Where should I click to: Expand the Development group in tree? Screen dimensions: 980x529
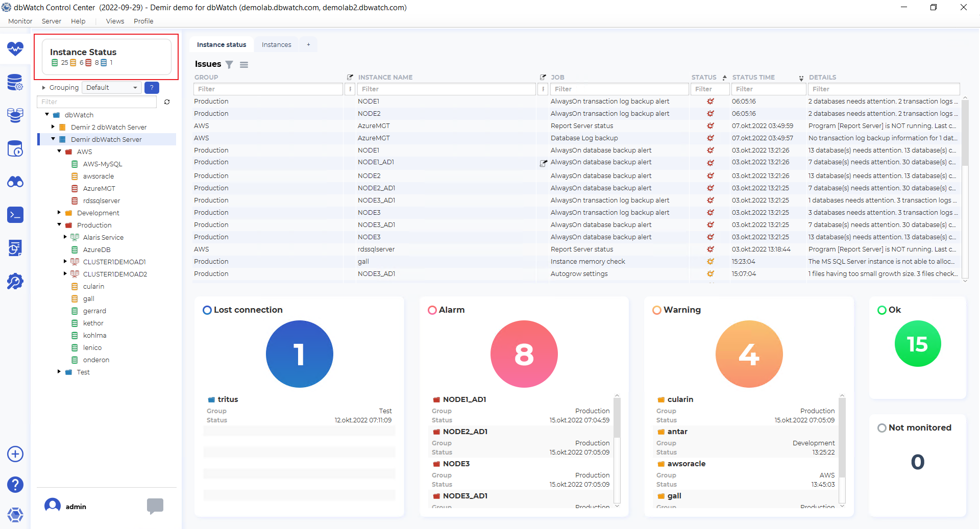point(59,213)
